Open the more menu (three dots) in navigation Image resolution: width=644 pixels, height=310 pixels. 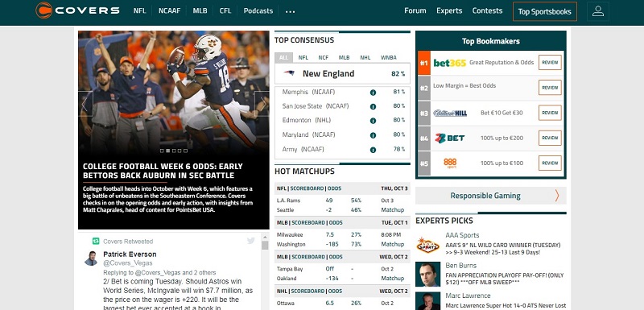coord(291,11)
